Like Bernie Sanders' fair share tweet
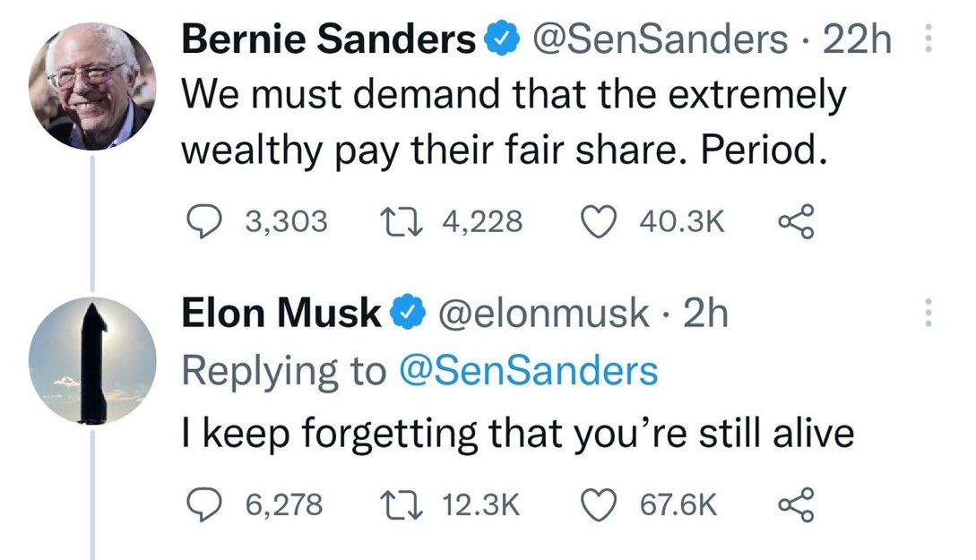The image size is (976, 560). tap(598, 221)
